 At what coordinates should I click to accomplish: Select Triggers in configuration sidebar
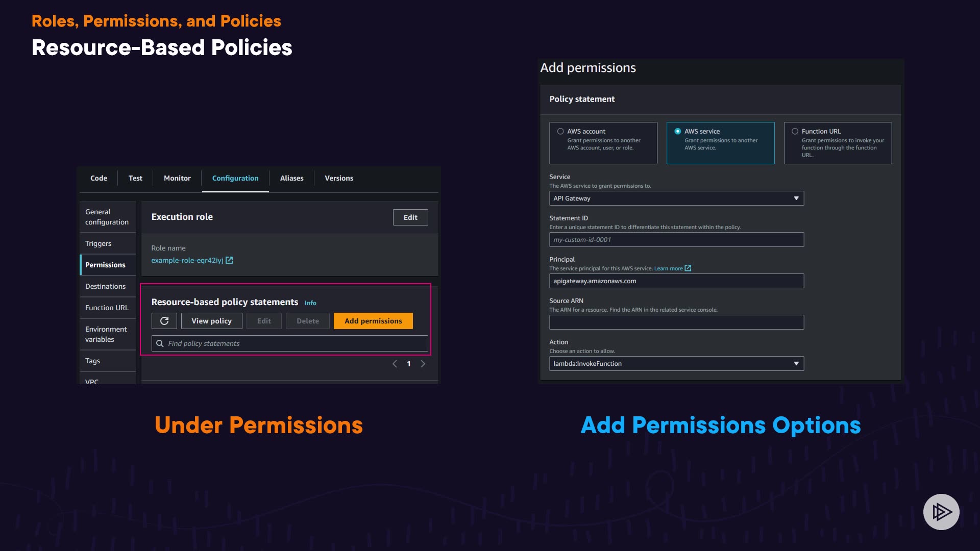[99, 243]
